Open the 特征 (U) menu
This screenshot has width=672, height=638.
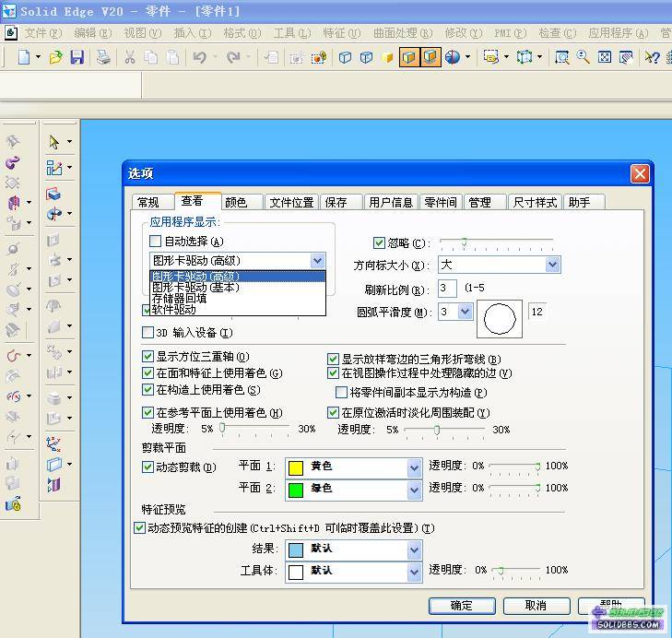click(x=342, y=33)
